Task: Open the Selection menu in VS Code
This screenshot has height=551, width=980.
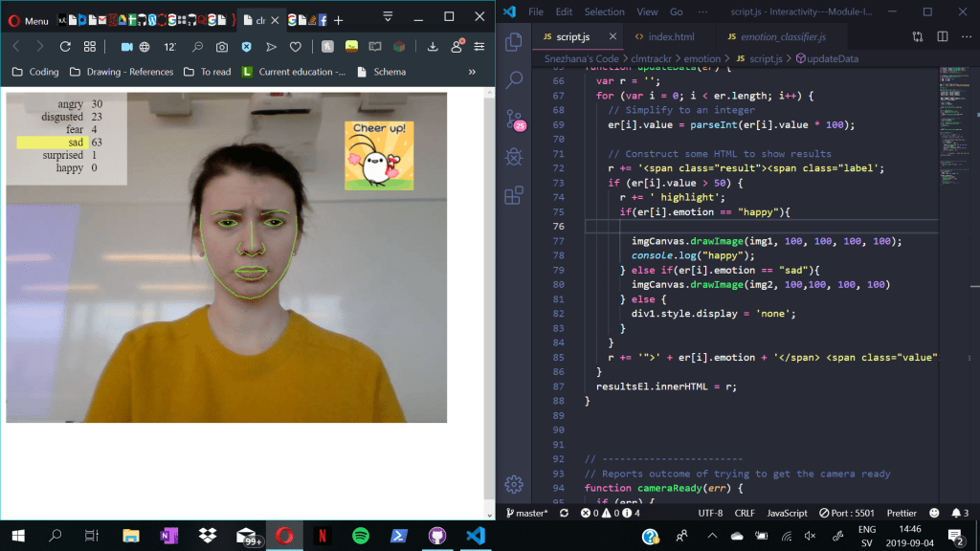Action: coord(604,11)
